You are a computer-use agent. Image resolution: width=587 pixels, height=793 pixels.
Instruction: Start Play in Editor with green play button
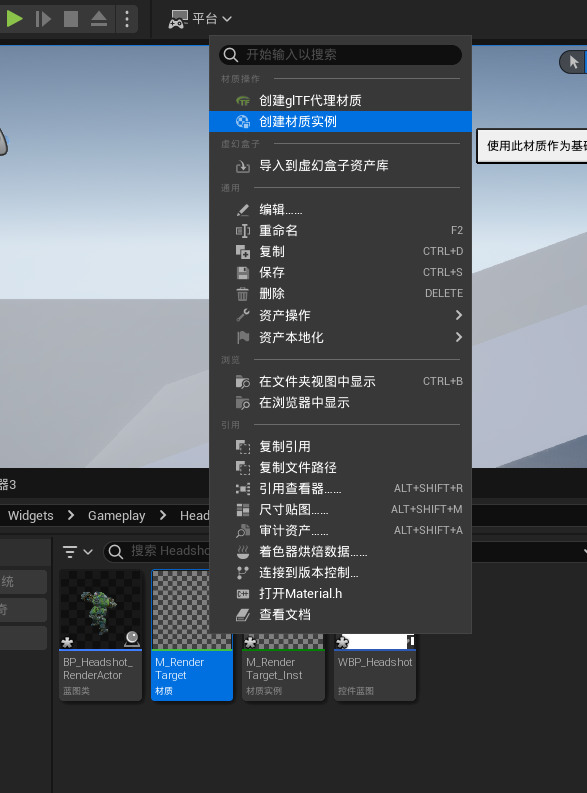(15, 19)
